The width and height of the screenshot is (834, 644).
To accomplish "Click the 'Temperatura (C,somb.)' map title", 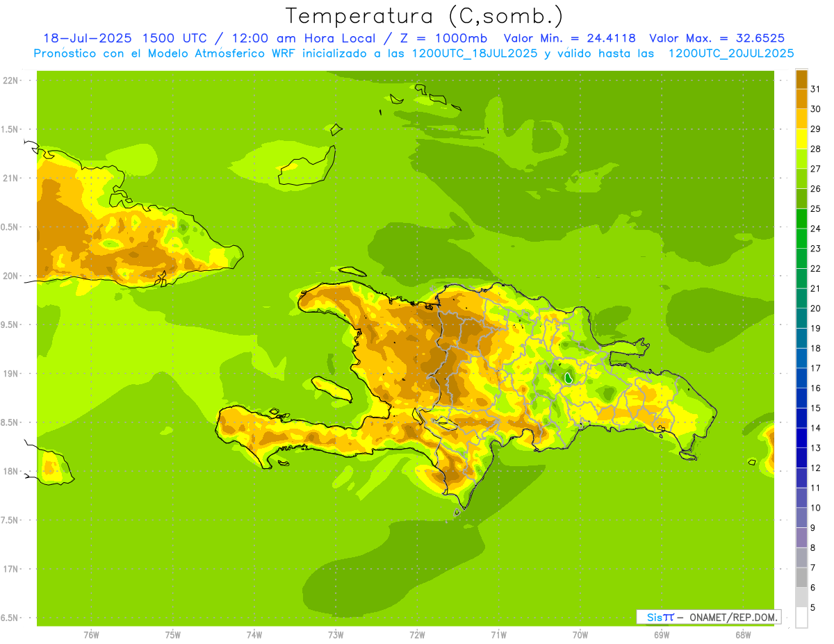I will click(x=425, y=15).
